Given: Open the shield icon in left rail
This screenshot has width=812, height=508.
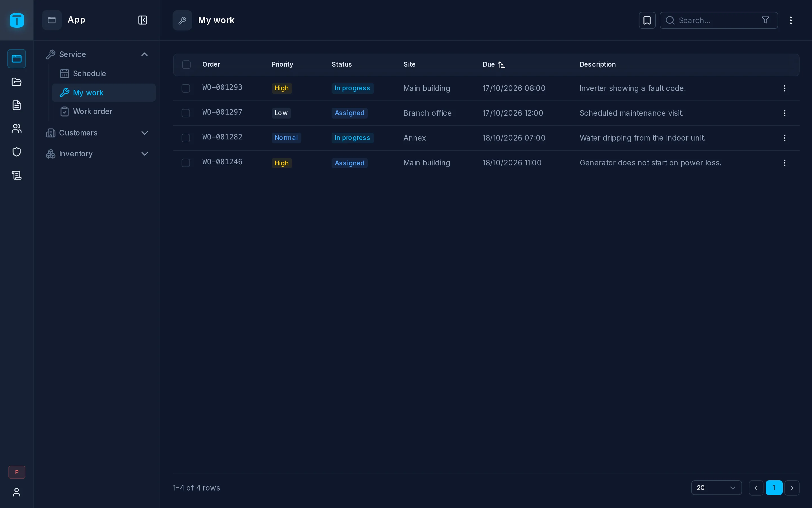Looking at the screenshot, I should pyautogui.click(x=17, y=152).
